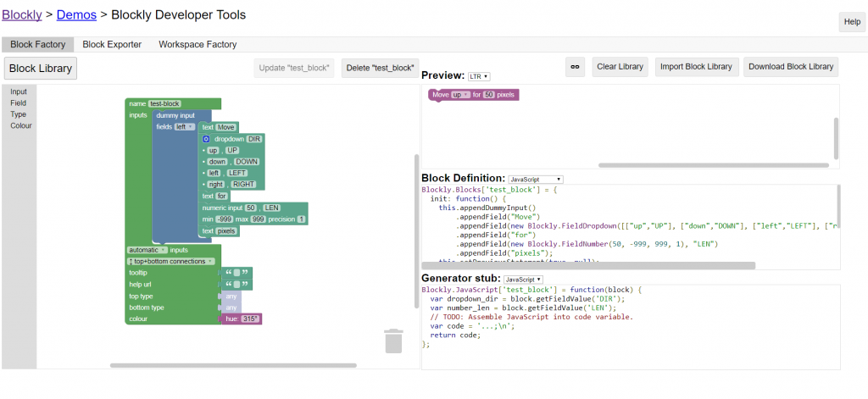This screenshot has height=399, width=868.
Task: Edit the 'pixels' text field value
Action: click(x=226, y=230)
